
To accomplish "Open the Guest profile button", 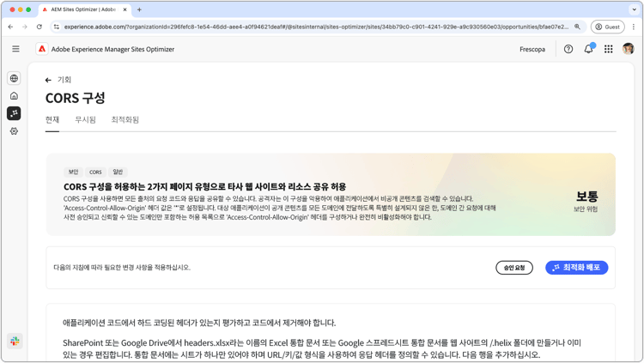I will (x=607, y=27).
